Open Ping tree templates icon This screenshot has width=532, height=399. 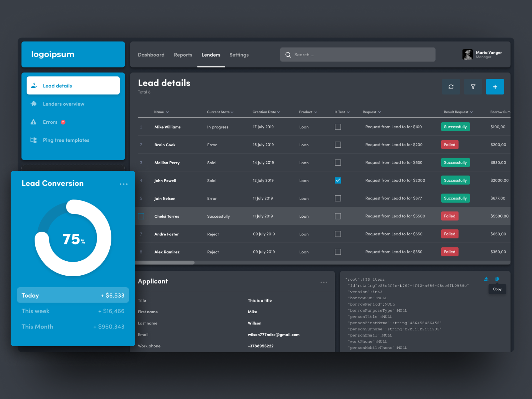pos(34,140)
